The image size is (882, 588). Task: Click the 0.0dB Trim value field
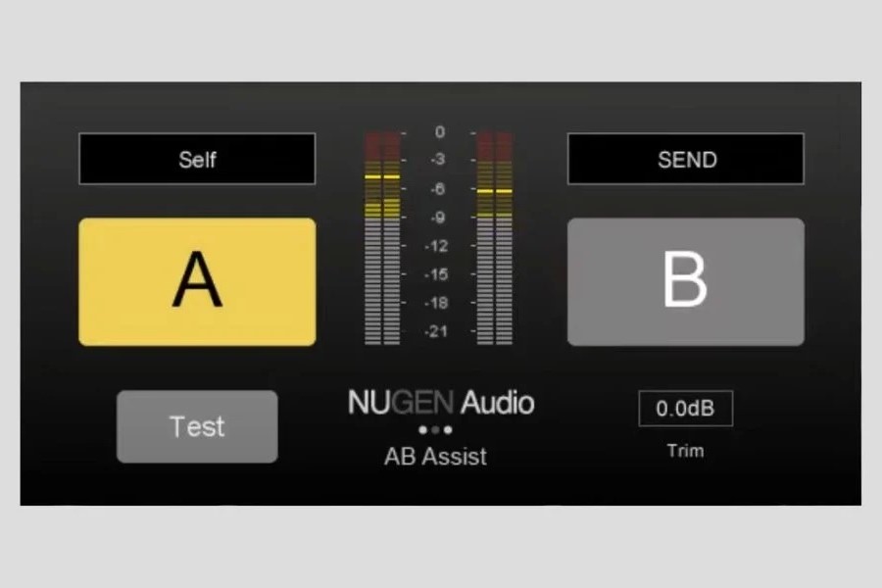coord(685,409)
